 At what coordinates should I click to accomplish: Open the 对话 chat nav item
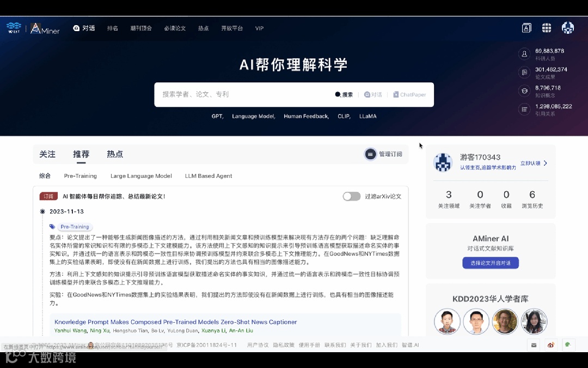coord(84,28)
